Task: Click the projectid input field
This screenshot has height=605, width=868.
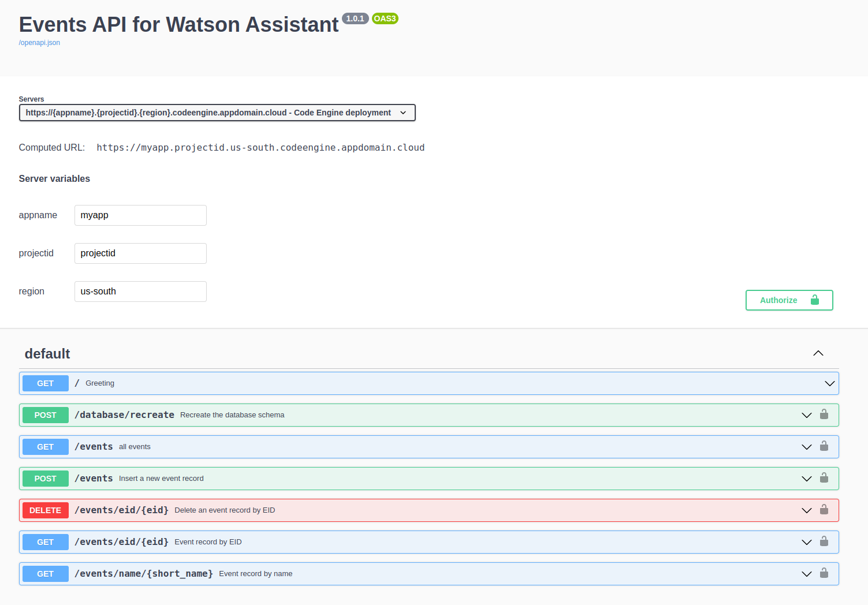Action: click(x=140, y=253)
